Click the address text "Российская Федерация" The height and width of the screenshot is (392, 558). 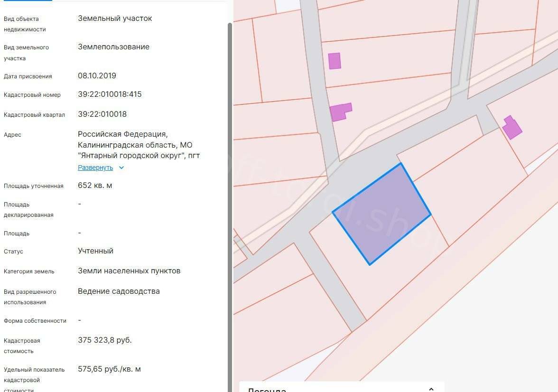pyautogui.click(x=122, y=134)
